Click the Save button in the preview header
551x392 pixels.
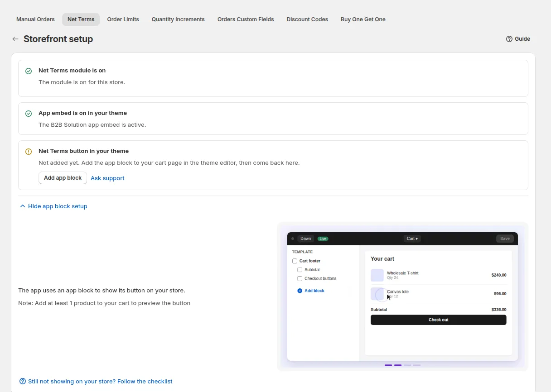(x=505, y=239)
